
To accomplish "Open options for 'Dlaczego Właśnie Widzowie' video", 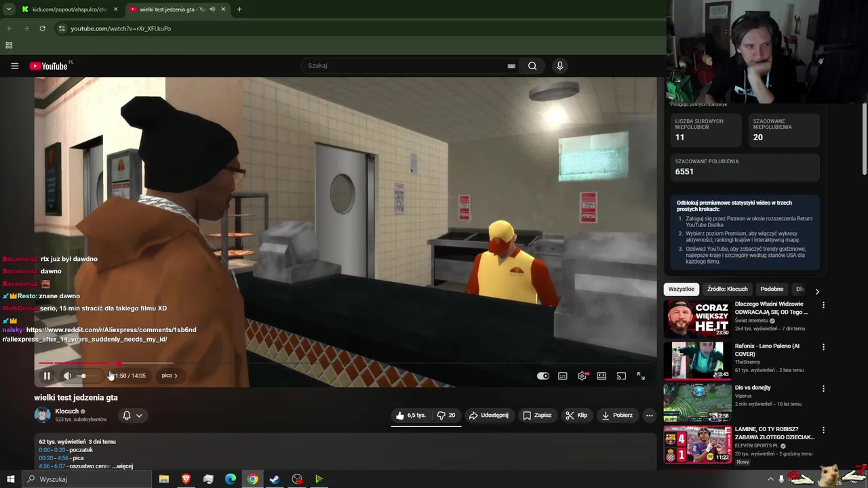I will tap(823, 305).
